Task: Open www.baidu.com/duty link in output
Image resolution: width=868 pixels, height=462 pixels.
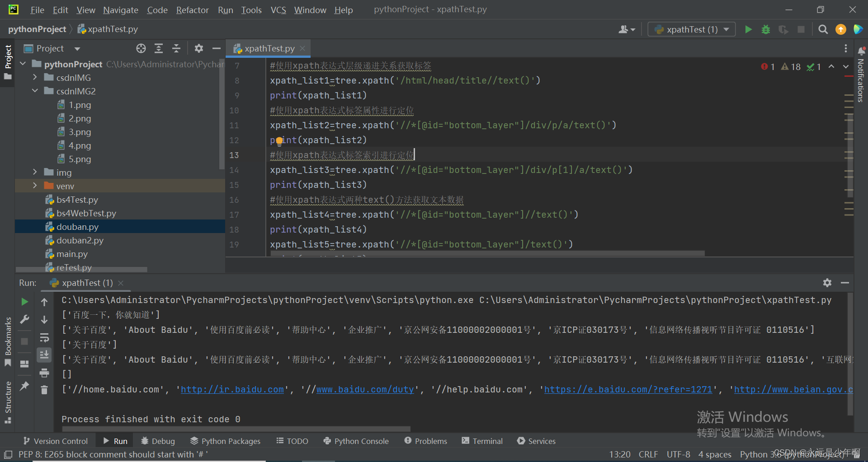Action: tap(365, 389)
